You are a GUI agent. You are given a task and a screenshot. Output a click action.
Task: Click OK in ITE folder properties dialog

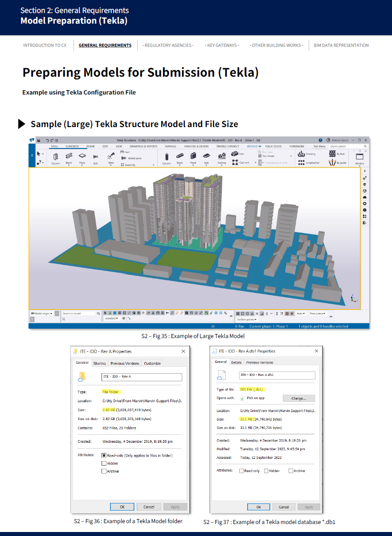tap(122, 507)
